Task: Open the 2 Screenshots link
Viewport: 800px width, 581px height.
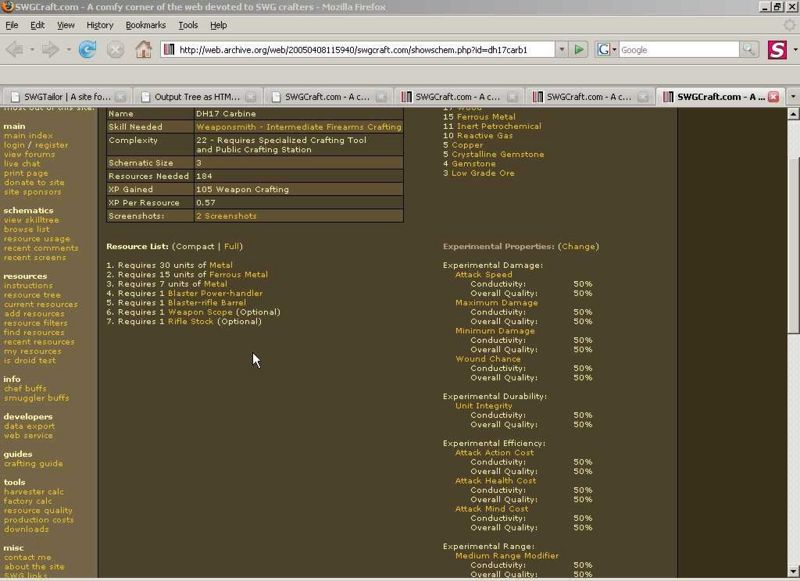Action: (x=226, y=216)
